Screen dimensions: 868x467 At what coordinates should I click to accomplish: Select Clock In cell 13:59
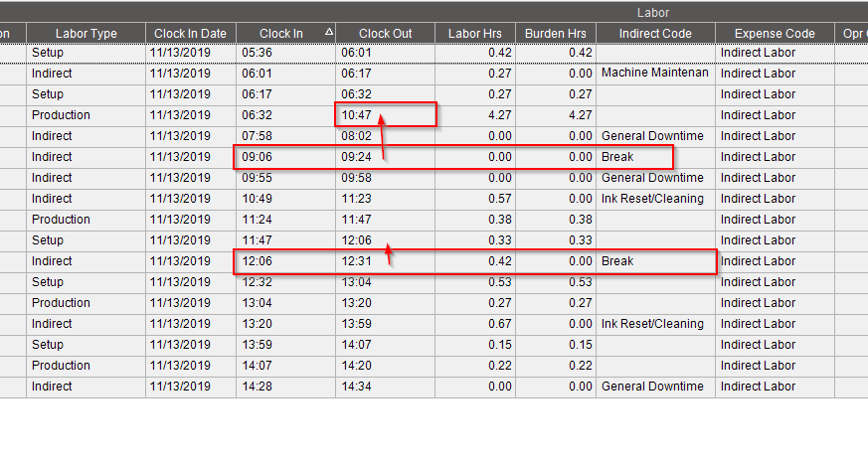(285, 345)
